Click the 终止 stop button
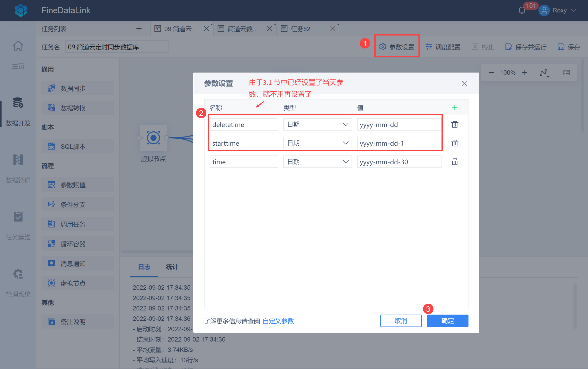588x369 pixels. 483,47
